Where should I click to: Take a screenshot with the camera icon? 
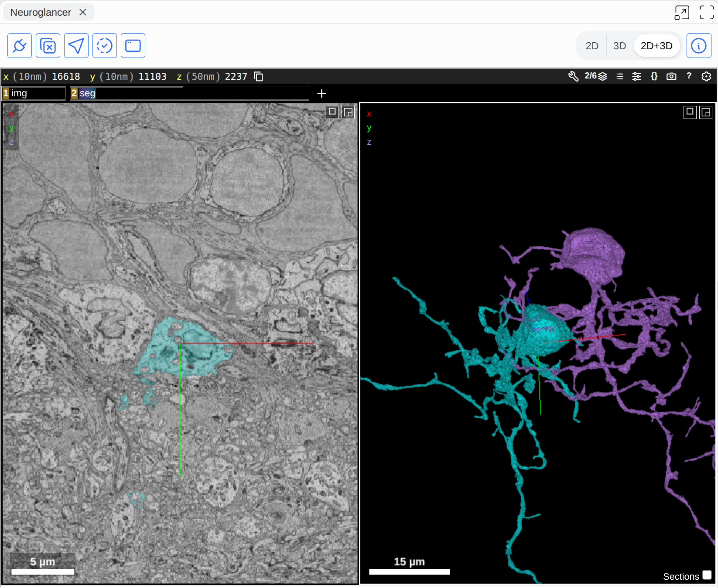pyautogui.click(x=671, y=76)
